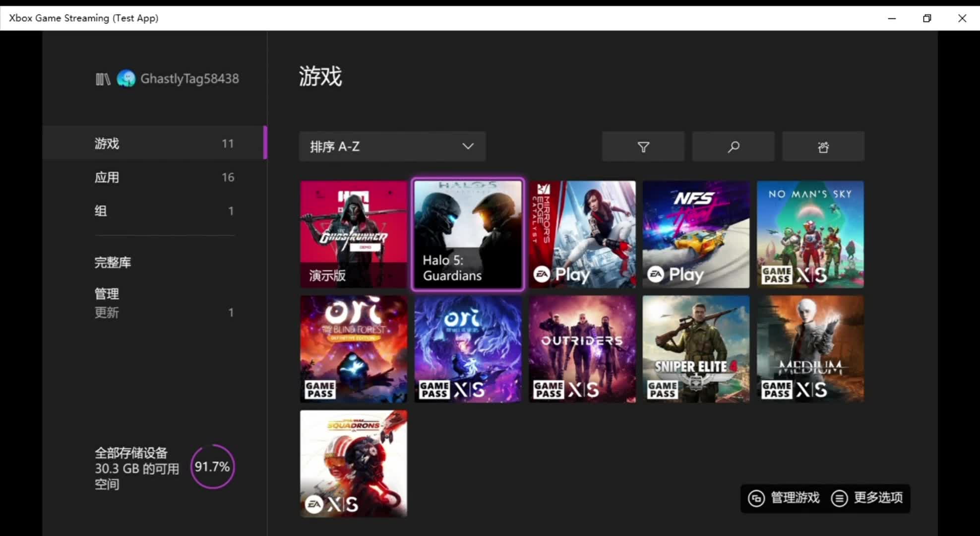Open the 完整库 section
The width and height of the screenshot is (980, 536).
pyautogui.click(x=113, y=263)
